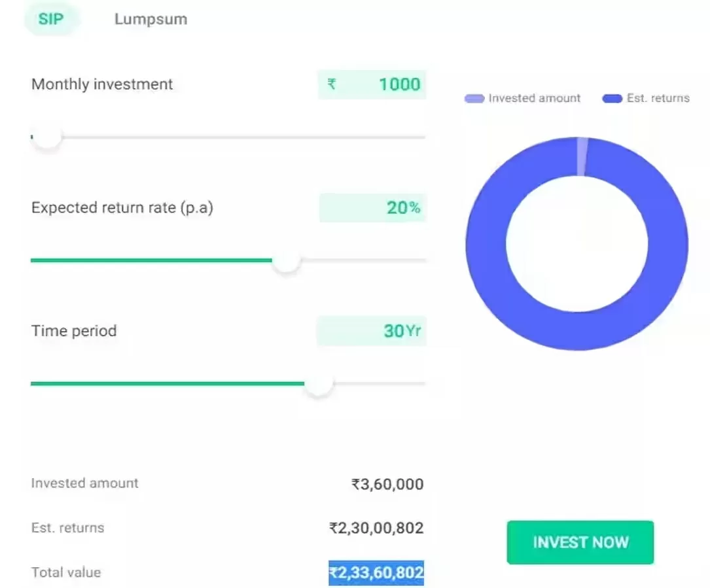Click the light Invested amount donut slice
This screenshot has height=588, width=710.
(582, 156)
